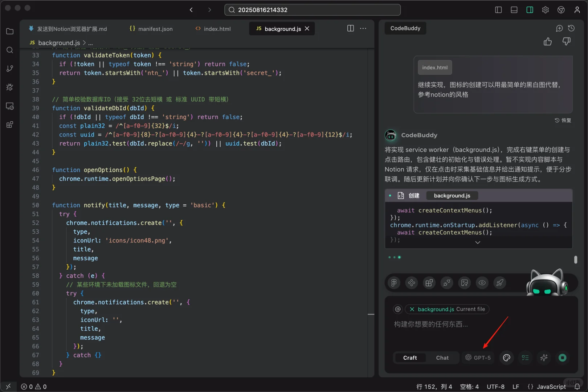Focus the 构建你想要的任何东西 prompt input
The image size is (588, 392).
pos(481,324)
